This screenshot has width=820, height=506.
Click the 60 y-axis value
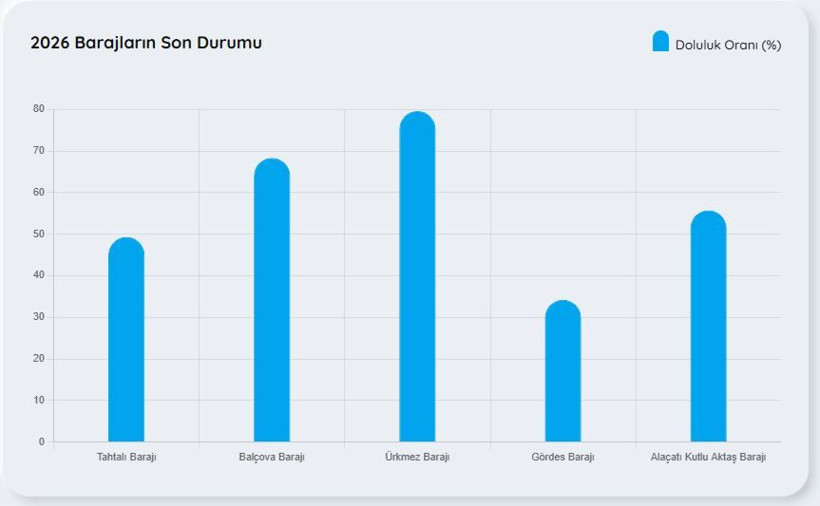(39, 192)
